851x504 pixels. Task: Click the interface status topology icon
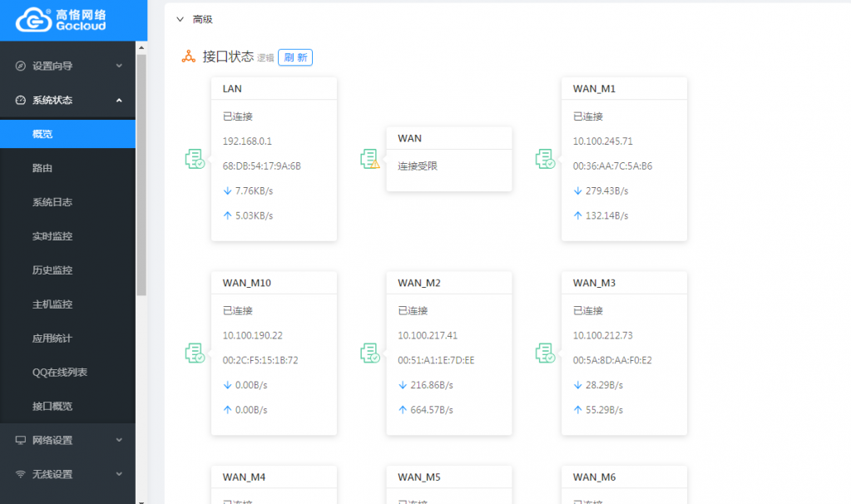(188, 57)
